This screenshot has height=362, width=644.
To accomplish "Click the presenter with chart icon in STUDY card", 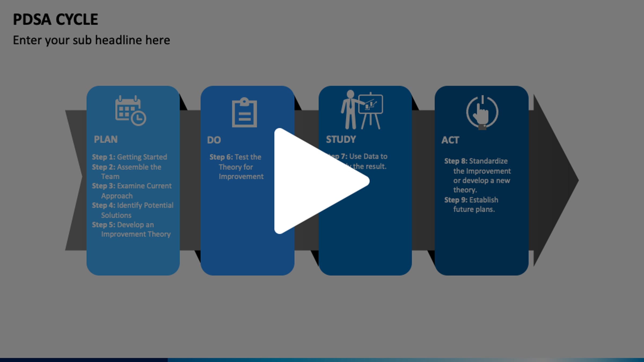I will pyautogui.click(x=362, y=110).
